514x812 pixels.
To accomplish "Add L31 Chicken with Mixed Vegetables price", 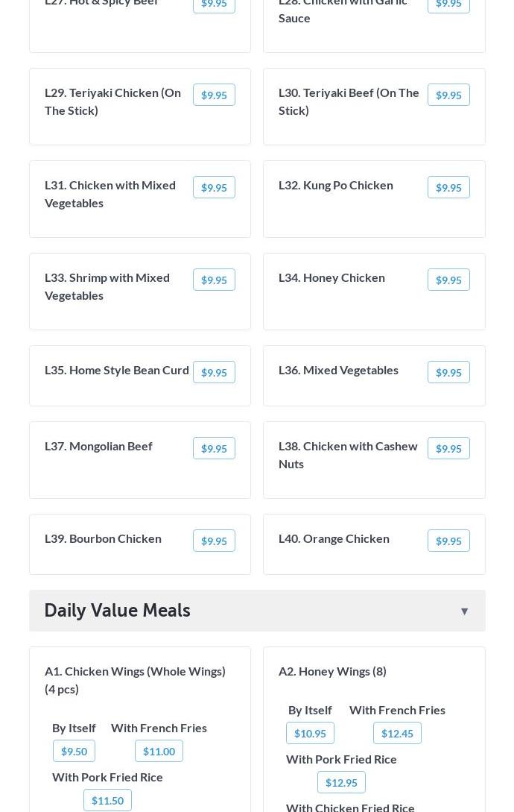I will [x=214, y=188].
